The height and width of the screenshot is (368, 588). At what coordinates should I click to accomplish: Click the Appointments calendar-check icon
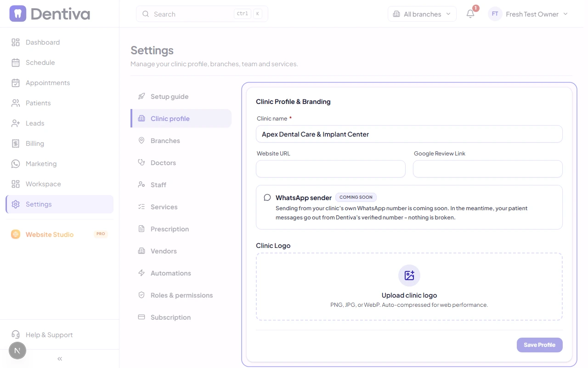pyautogui.click(x=16, y=83)
